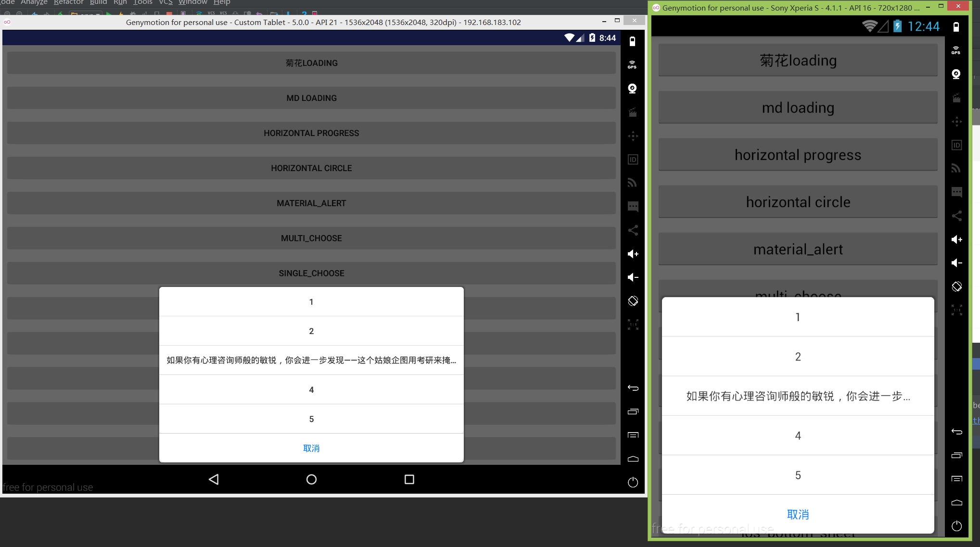This screenshot has width=980, height=547.
Task: Tap 取消 in Xperia bottom sheet
Action: point(798,514)
